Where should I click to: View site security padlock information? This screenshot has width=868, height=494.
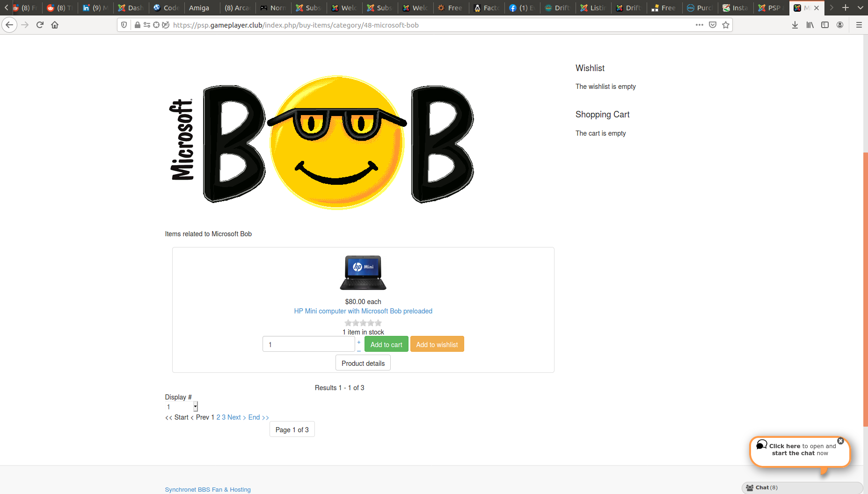click(x=137, y=25)
